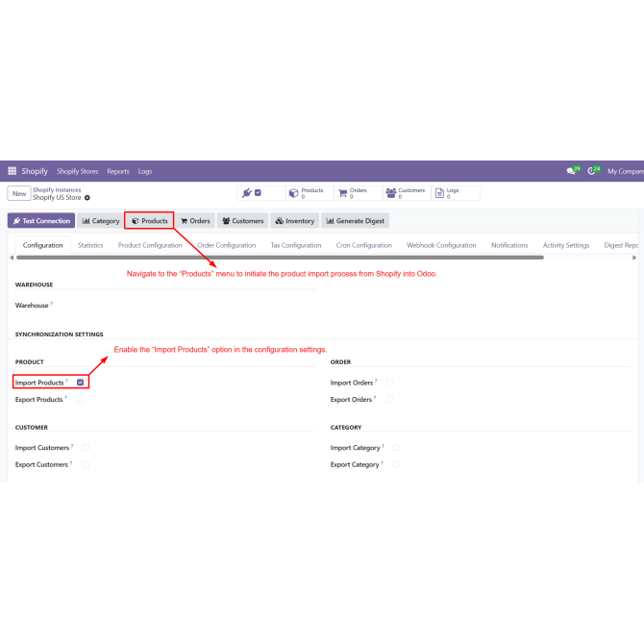Enable the Export Orders checkbox
644x644 pixels.
click(389, 399)
